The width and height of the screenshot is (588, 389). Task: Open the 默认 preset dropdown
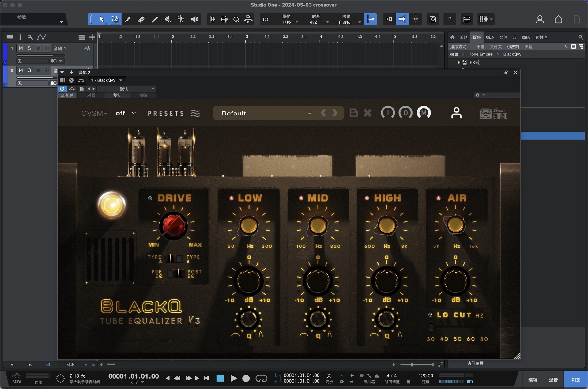pos(127,89)
